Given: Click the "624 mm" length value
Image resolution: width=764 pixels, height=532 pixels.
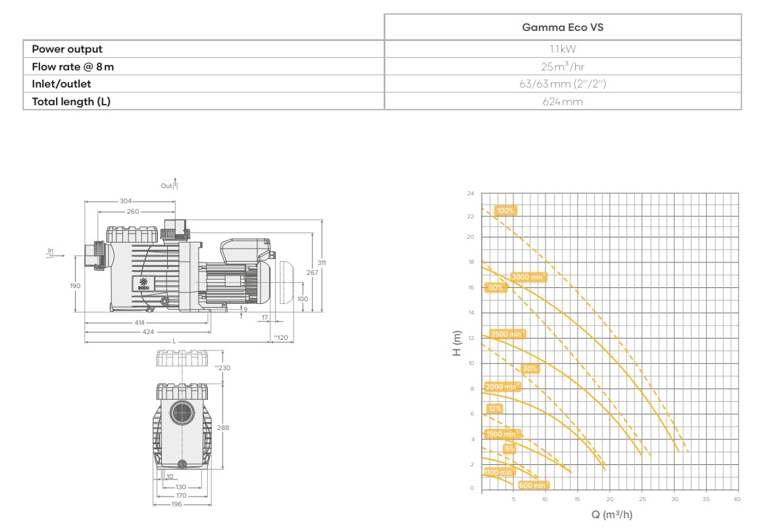Looking at the screenshot, I should click(x=563, y=102).
